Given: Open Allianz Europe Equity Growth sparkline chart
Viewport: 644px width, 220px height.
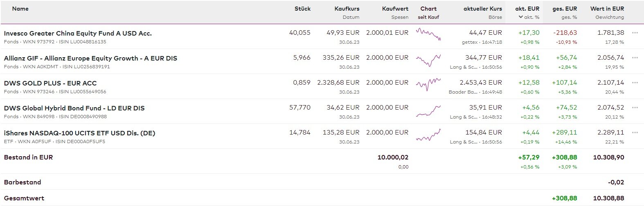Looking at the screenshot, I should pyautogui.click(x=428, y=60).
